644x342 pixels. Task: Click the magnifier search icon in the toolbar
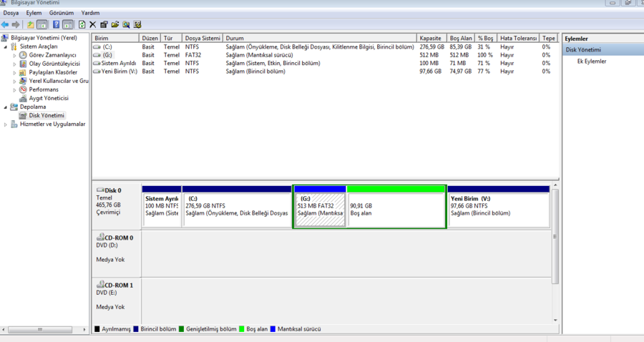(126, 25)
